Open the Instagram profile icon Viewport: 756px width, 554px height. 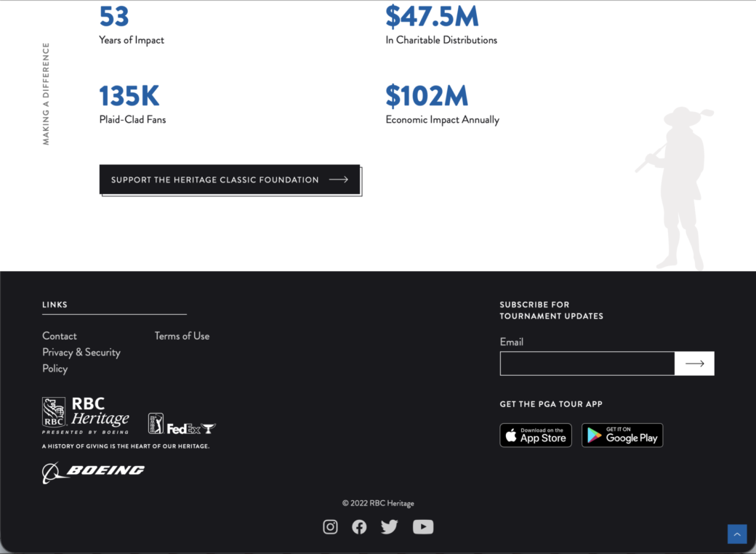tap(330, 527)
